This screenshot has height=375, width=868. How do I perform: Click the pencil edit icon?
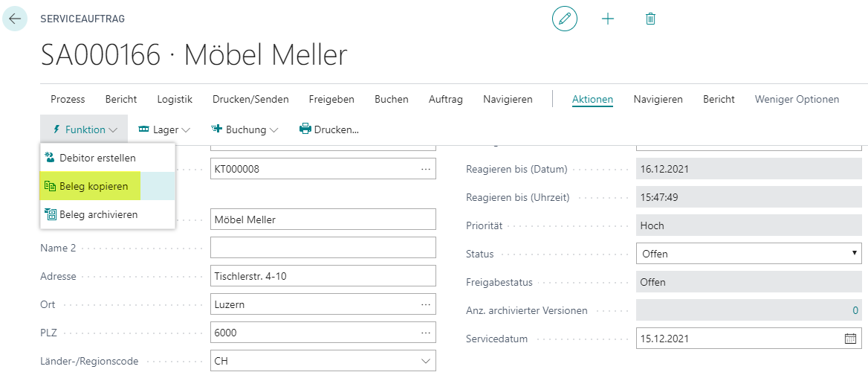(x=565, y=19)
